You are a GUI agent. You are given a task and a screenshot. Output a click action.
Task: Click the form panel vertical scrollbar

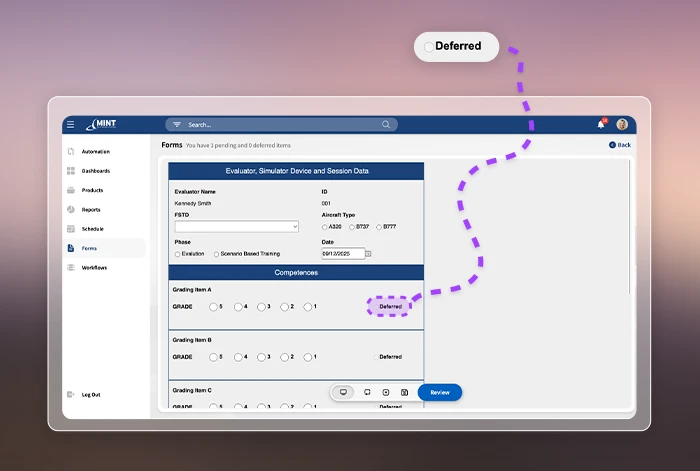click(x=630, y=227)
